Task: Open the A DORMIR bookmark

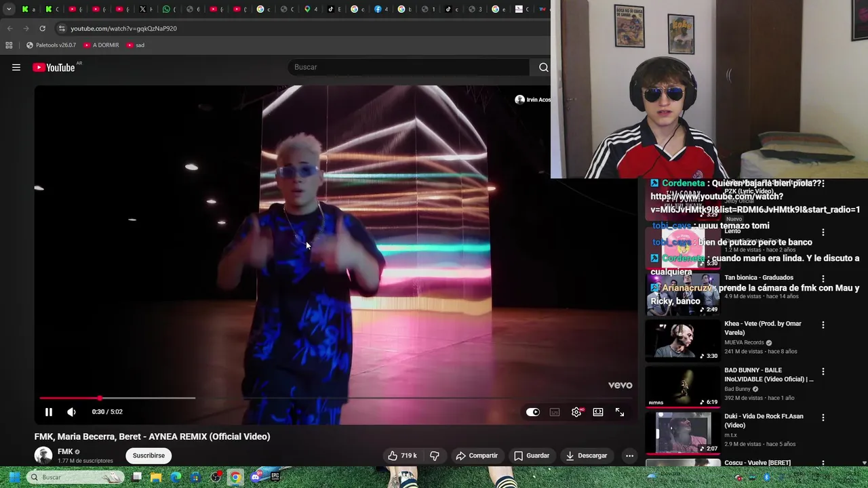Action: coord(101,45)
